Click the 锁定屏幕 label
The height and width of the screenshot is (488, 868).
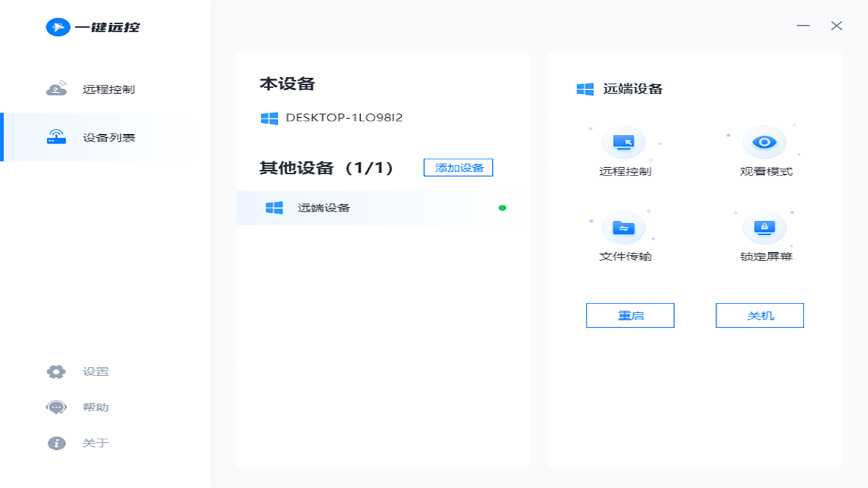pyautogui.click(x=766, y=257)
